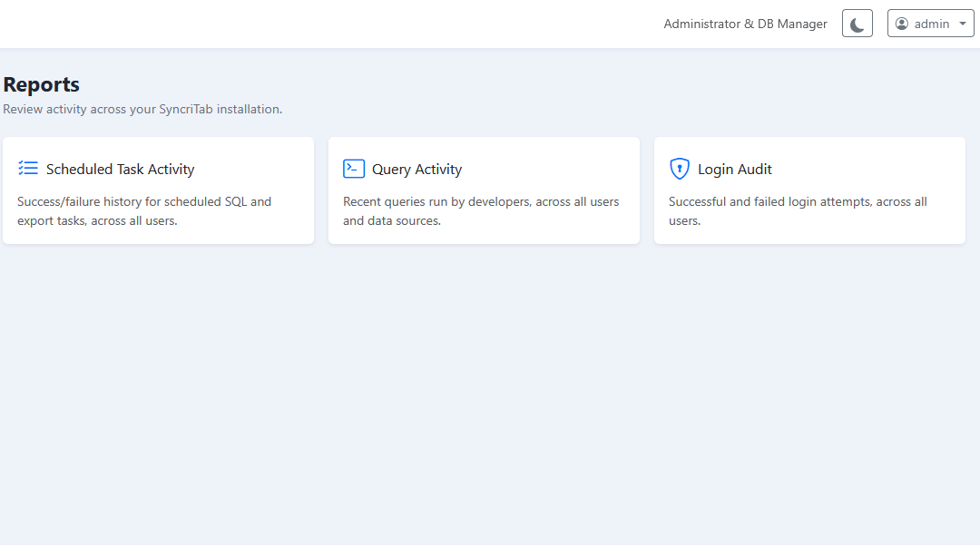This screenshot has width=980, height=545.
Task: Click the 'Success/failure history for scheduled SQL' description
Action: 144,211
